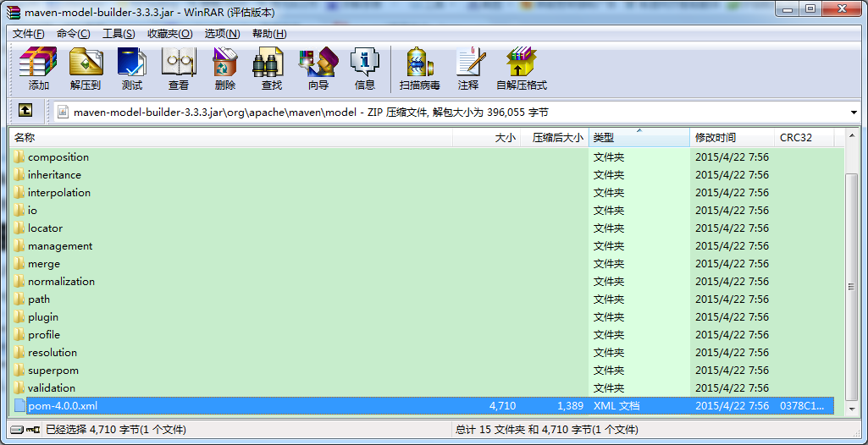Select the interpolation folder row
Image resolution: width=868 pixels, height=445 pixels.
tap(423, 192)
